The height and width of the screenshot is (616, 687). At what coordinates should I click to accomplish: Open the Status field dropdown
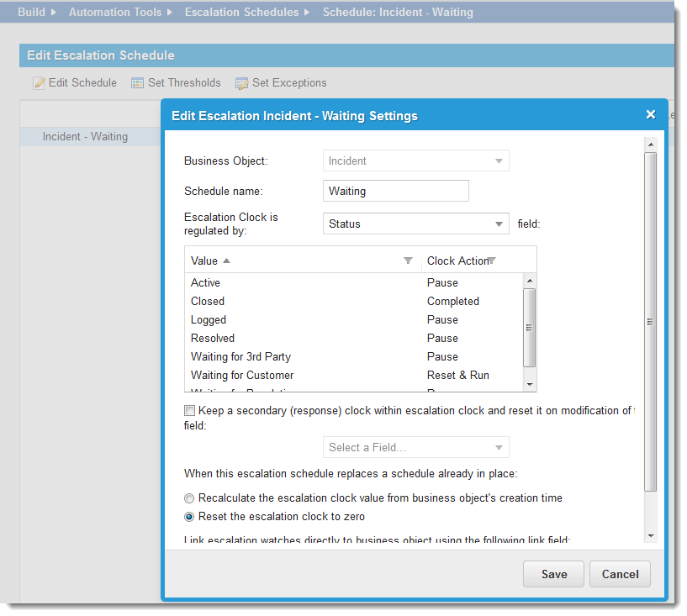click(x=498, y=224)
